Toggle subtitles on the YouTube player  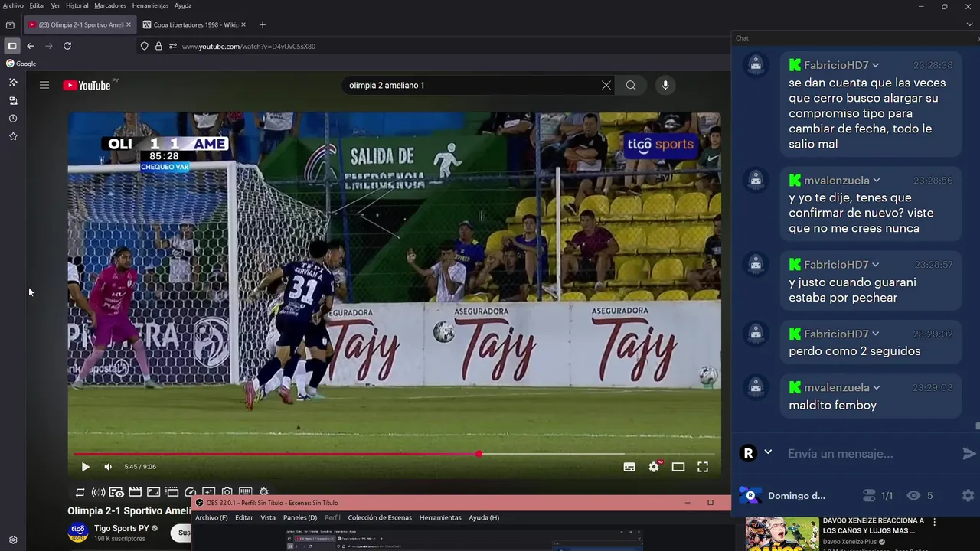[x=629, y=467]
